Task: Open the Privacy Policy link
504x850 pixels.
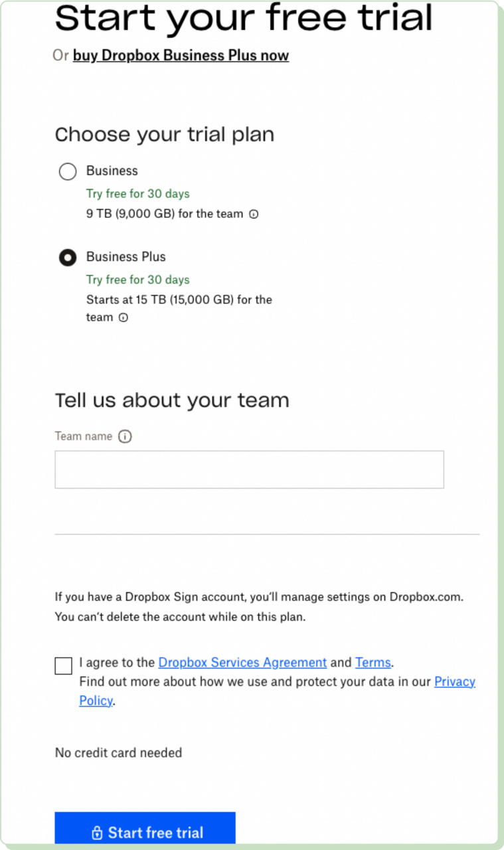Action: pyautogui.click(x=454, y=681)
